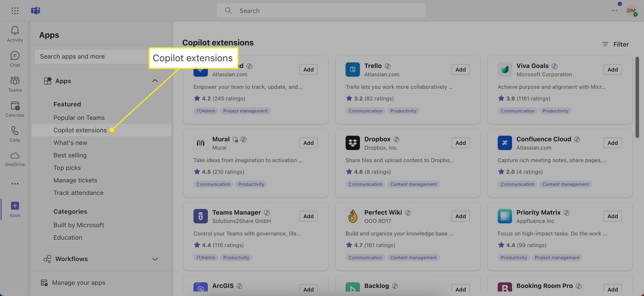This screenshot has height=296, width=644.
Task: Add the Viva Goals app
Action: pos(612,69)
